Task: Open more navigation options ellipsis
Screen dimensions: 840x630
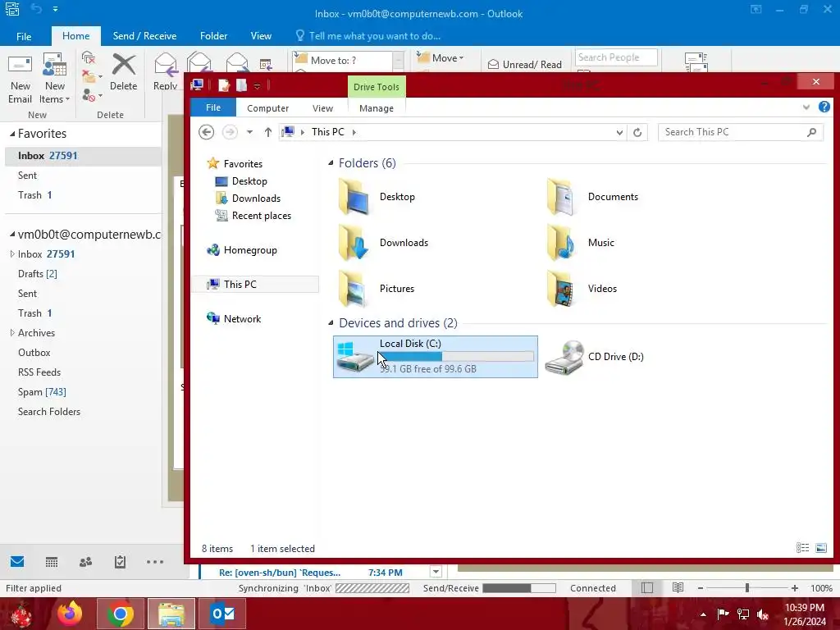Action: 155,561
